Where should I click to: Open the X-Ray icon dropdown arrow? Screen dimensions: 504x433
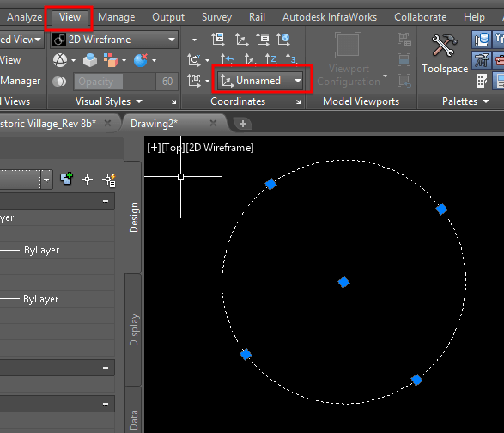pyautogui.click(x=73, y=60)
